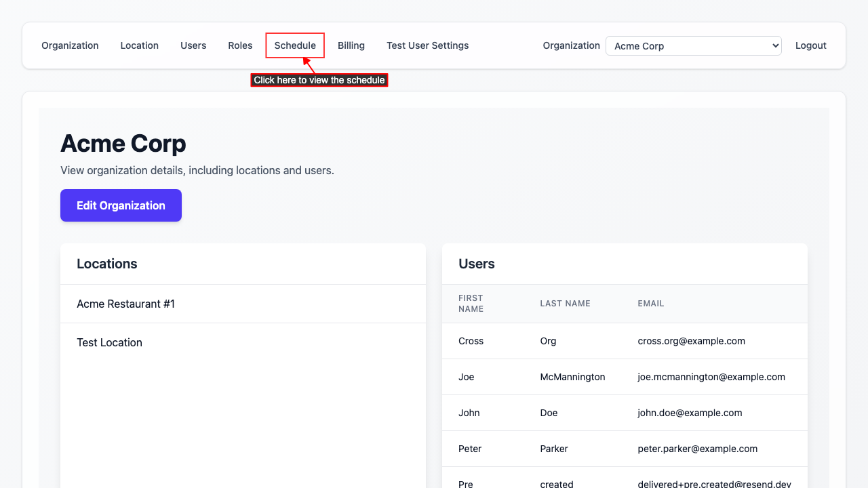The image size is (868, 488).
Task: Click the schedule tooltip hint
Action: click(x=319, y=80)
